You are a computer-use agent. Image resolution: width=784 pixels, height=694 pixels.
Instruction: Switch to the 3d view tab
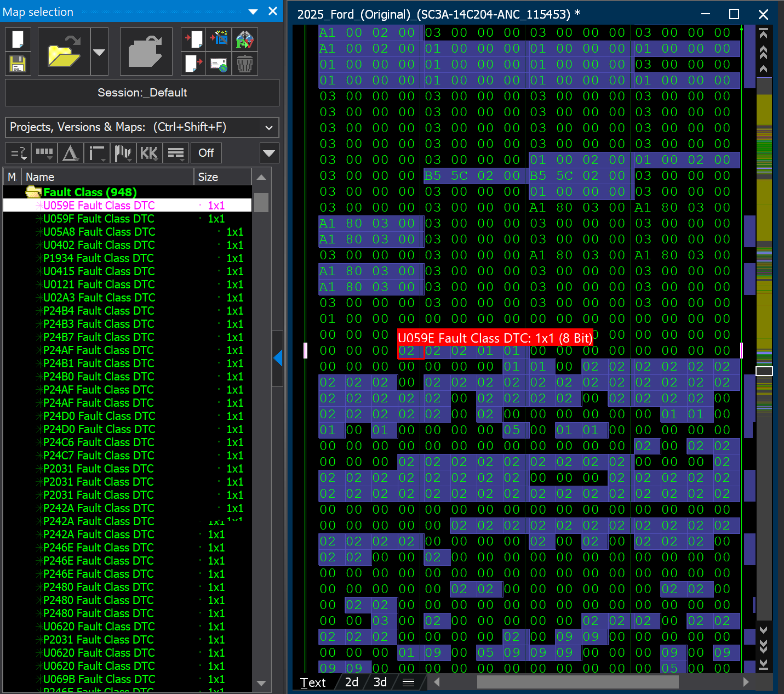pyautogui.click(x=380, y=682)
